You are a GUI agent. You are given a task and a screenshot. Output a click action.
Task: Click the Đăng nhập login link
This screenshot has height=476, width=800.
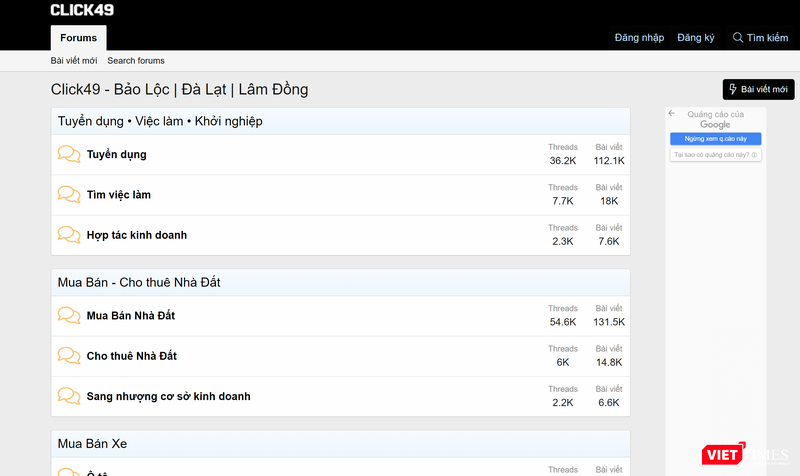click(639, 38)
